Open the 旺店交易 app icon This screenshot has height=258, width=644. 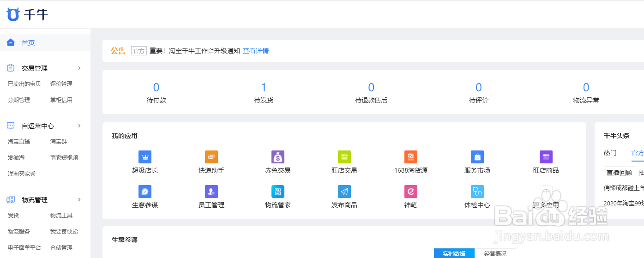pyautogui.click(x=344, y=157)
